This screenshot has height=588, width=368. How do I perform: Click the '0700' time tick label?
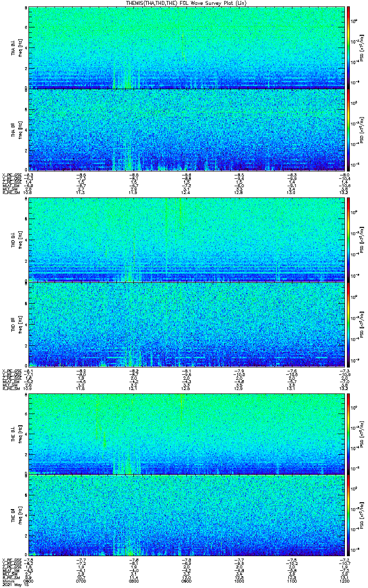coord(81,581)
